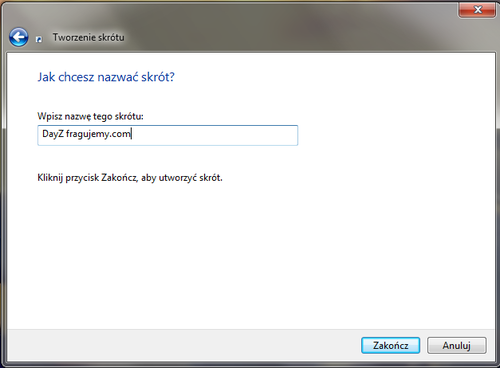This screenshot has height=368, width=500.
Task: Click the label 'Wpisz nazwę tego skrótu:'
Action: 90,116
